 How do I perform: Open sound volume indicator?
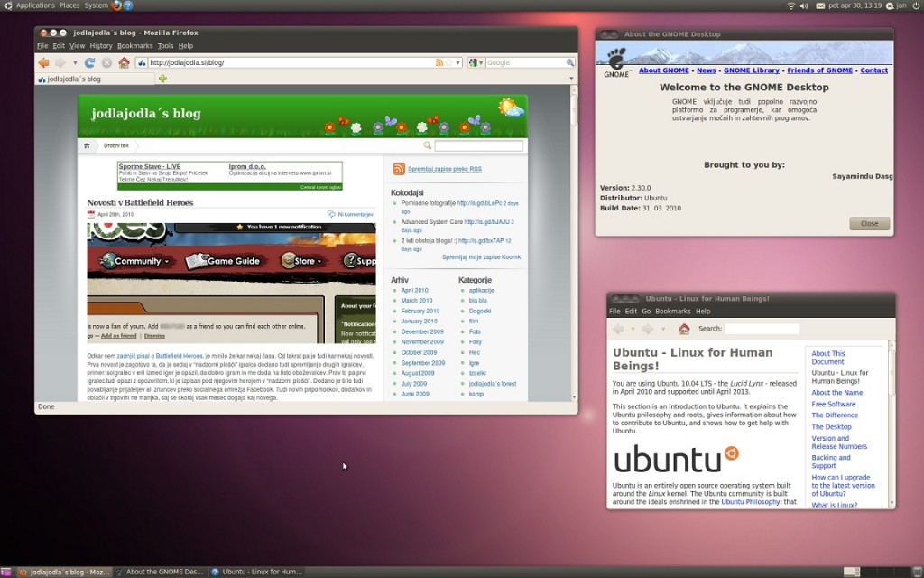pyautogui.click(x=804, y=5)
